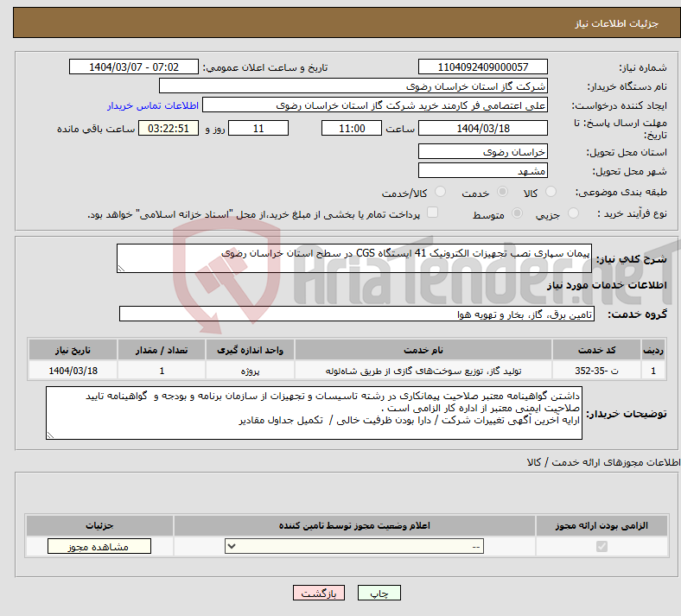Click the general need description textarea
Screen dimensions: 681x616
coord(354,258)
